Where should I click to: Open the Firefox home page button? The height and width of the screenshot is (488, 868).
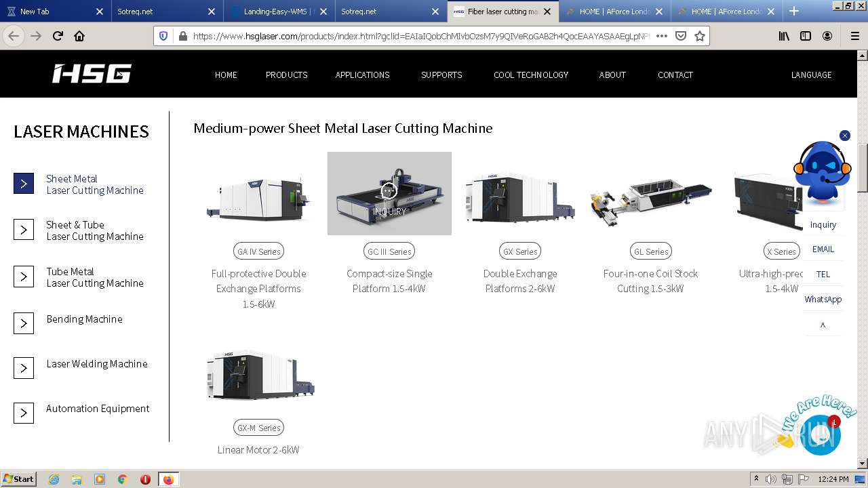tap(79, 36)
